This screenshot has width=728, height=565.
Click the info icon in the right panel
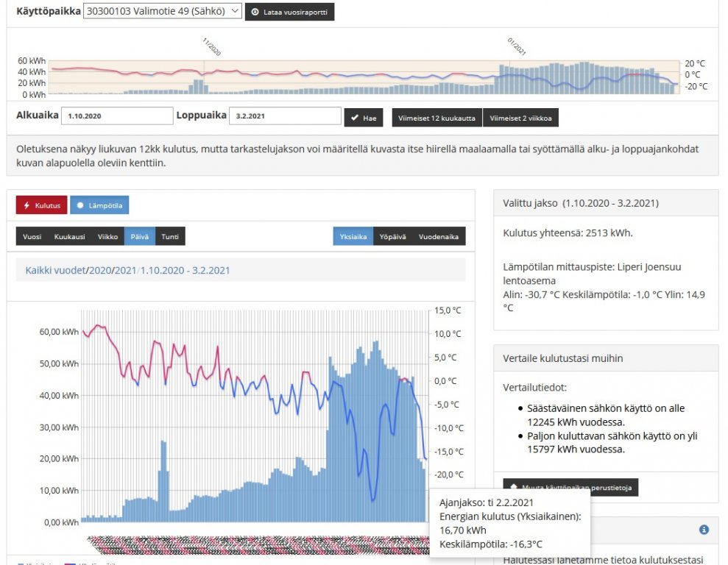tap(704, 530)
